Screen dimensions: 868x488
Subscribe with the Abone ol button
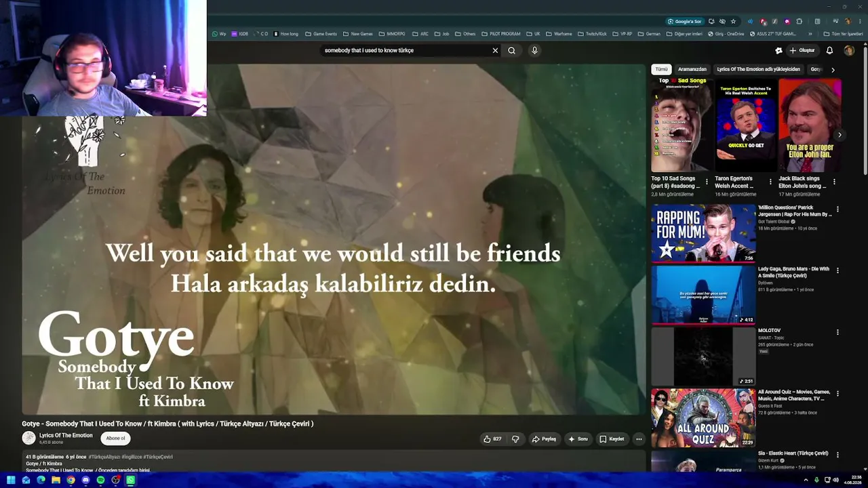[x=115, y=439]
